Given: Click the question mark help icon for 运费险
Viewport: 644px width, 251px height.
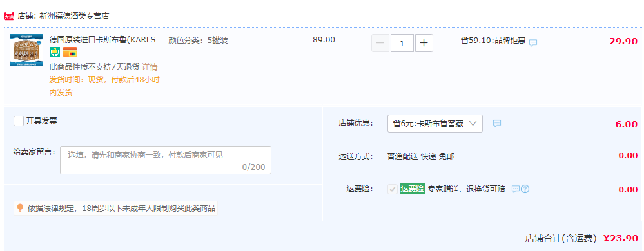Looking at the screenshot, I should 525,189.
